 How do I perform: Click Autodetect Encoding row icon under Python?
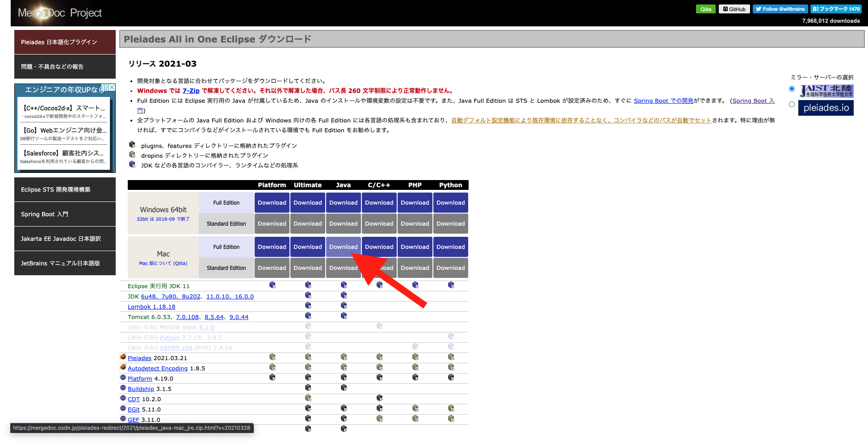coord(451,367)
